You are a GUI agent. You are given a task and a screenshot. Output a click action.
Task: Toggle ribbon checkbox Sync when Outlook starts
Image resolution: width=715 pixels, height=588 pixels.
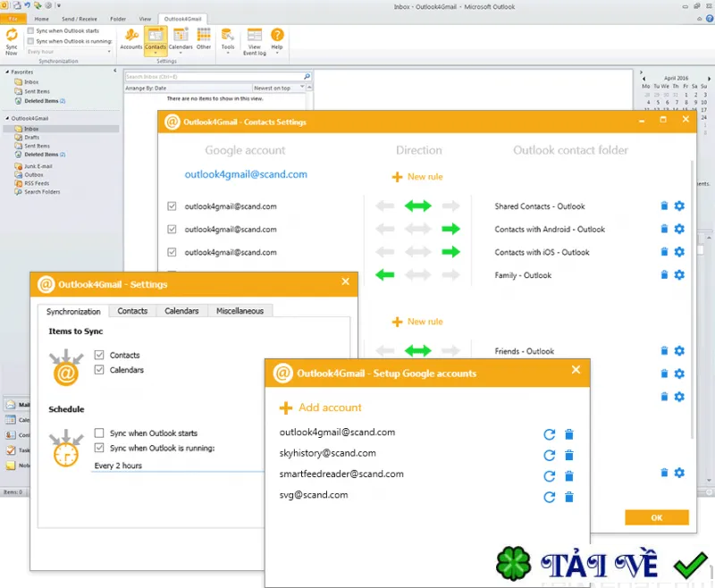click(x=30, y=30)
